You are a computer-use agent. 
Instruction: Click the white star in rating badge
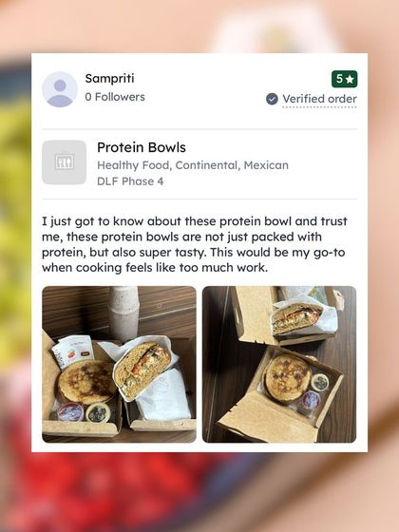(x=351, y=80)
